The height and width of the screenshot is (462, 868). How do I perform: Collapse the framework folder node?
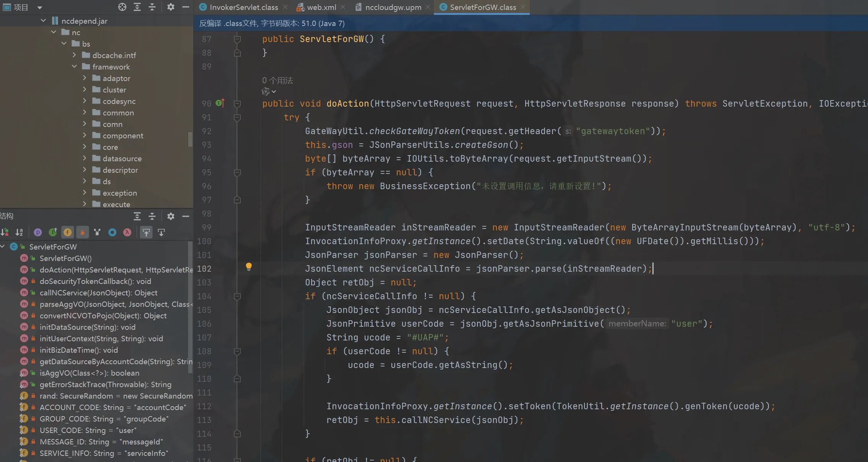point(74,66)
